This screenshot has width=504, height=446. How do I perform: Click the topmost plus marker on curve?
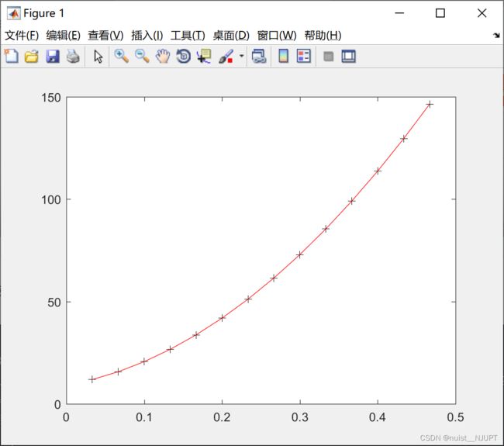coord(430,104)
